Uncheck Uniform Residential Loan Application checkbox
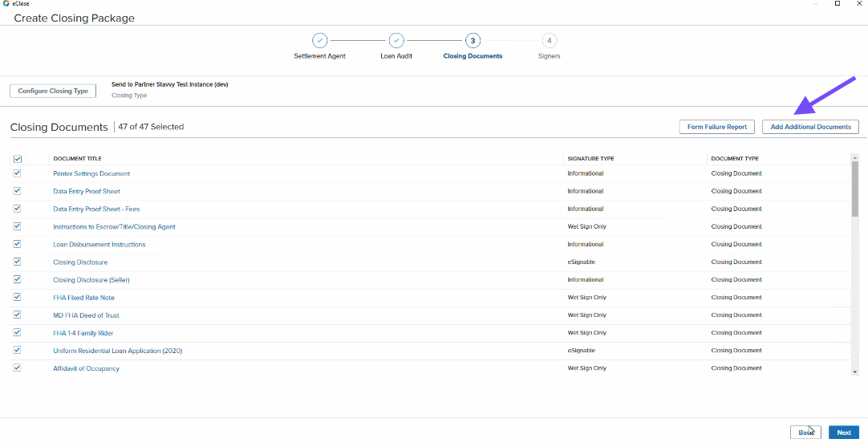Image resolution: width=868 pixels, height=447 pixels. pyautogui.click(x=17, y=351)
